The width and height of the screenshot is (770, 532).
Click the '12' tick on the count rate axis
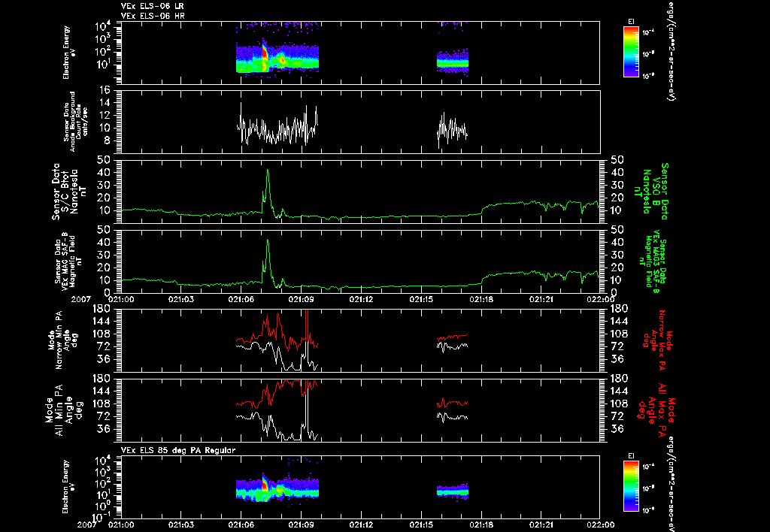pyautogui.click(x=104, y=116)
